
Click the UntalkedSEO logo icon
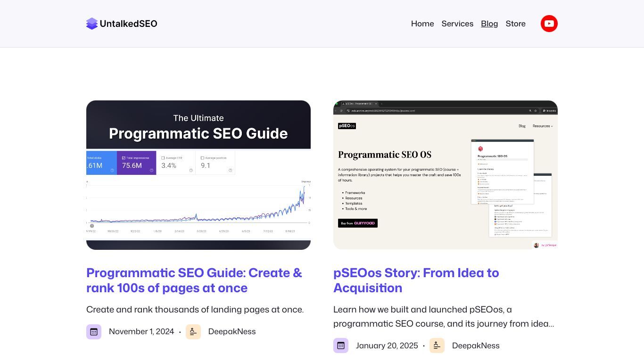click(92, 24)
